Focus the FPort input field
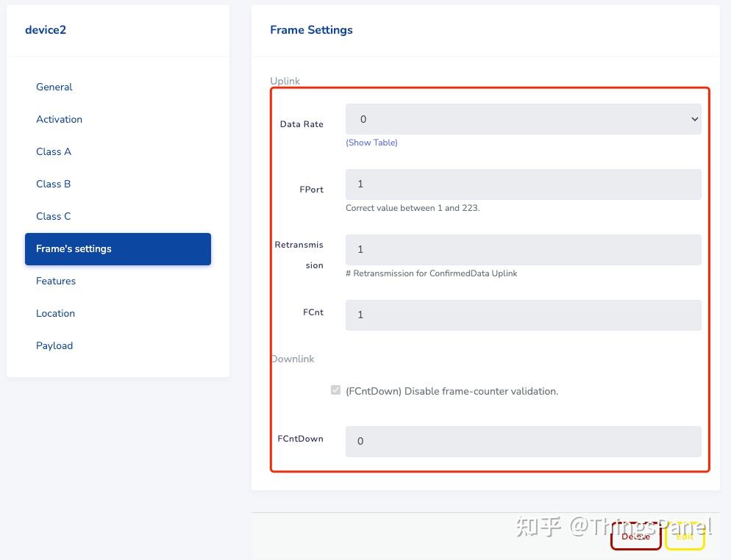The width and height of the screenshot is (731, 560). click(523, 184)
